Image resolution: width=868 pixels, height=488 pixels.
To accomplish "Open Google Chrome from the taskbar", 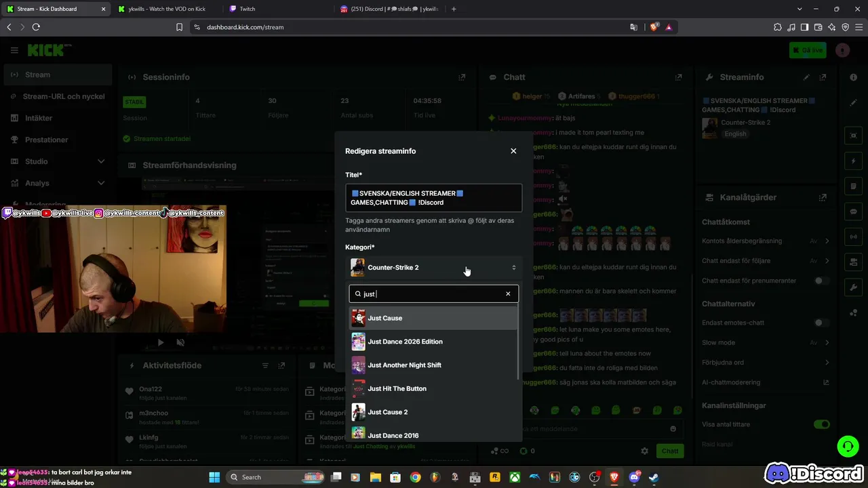I will pyautogui.click(x=415, y=477).
